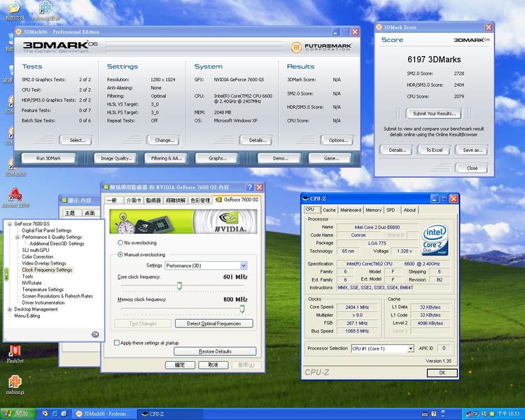Click Options button under Results
The width and height of the screenshot is (525, 420).
[337, 140]
